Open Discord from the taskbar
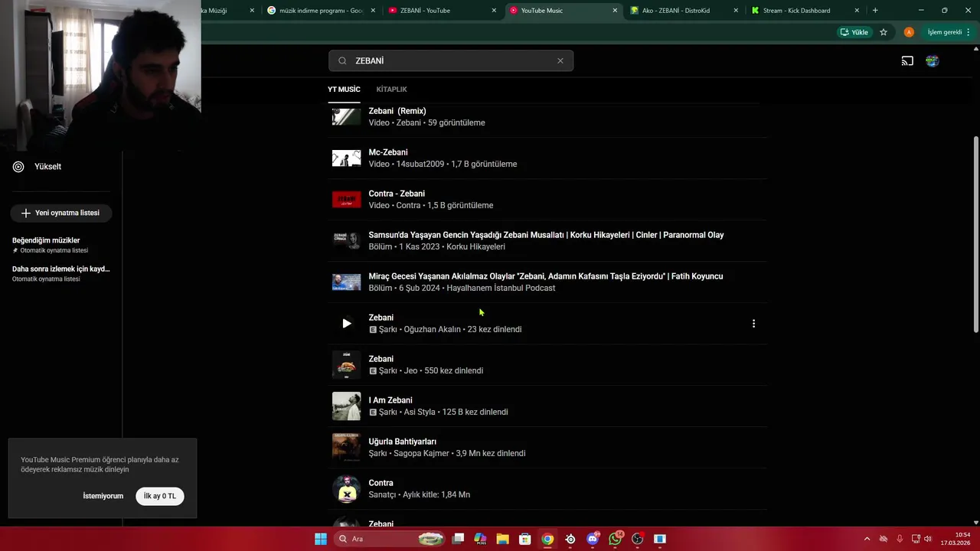The height and width of the screenshot is (551, 980). click(x=593, y=539)
